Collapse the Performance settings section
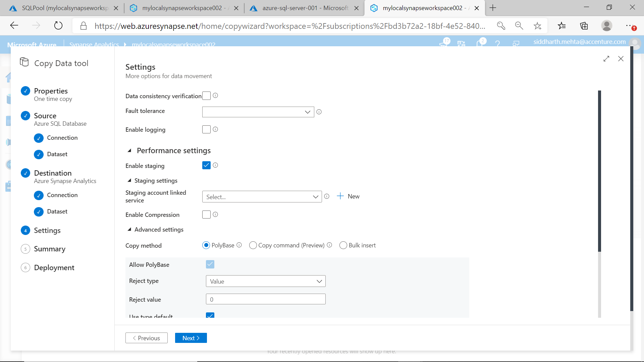 pos(129,150)
